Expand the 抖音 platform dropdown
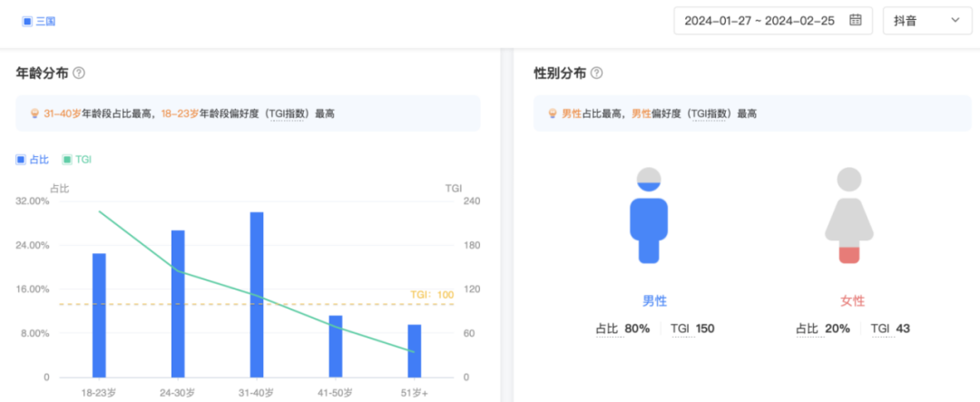980x402 pixels. (926, 20)
